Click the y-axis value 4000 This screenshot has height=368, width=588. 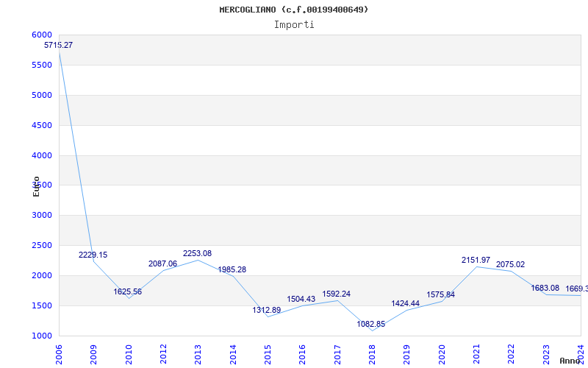coord(42,155)
